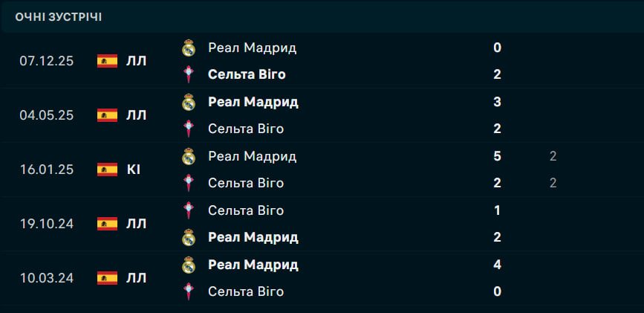
Task: Click Celta Vigo crest in 04.05.25 match
Action: coord(189,129)
